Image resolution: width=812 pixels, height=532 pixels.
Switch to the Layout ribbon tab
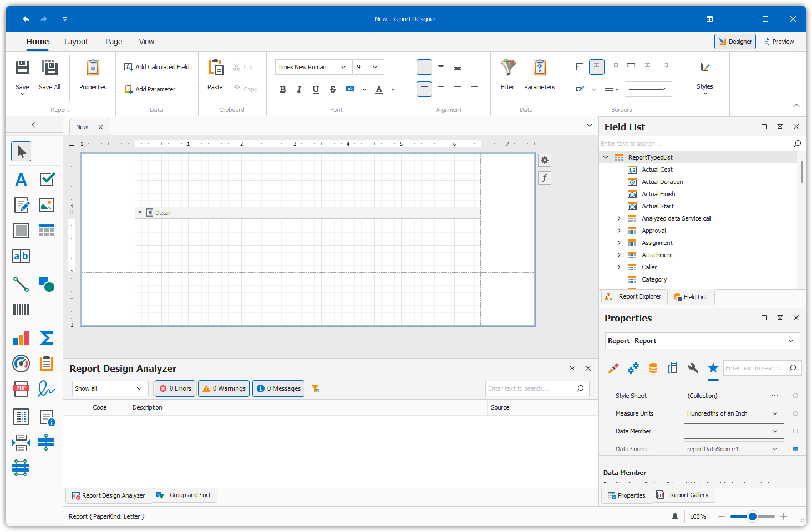76,42
